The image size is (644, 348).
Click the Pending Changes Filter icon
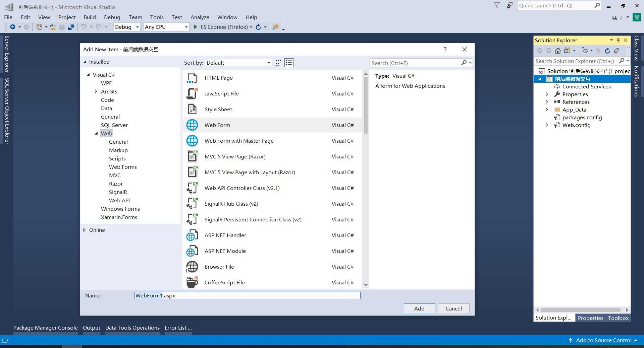[x=585, y=51]
